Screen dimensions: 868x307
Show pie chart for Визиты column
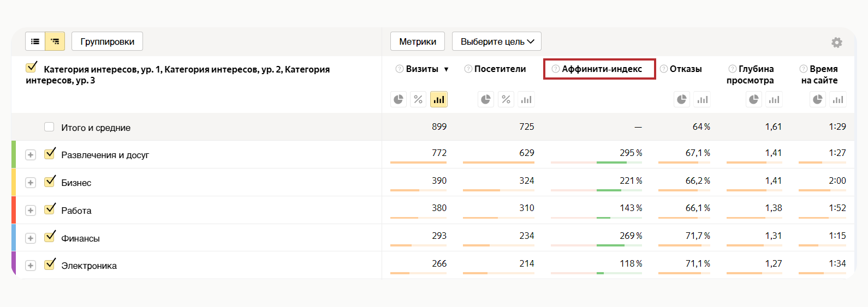pyautogui.click(x=399, y=99)
